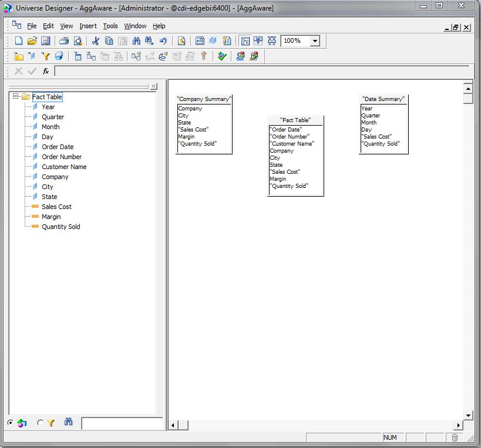Click the Insert Join icon in the editing toolbar
Image resolution: width=481 pixels, height=448 pixels.
pos(91,56)
